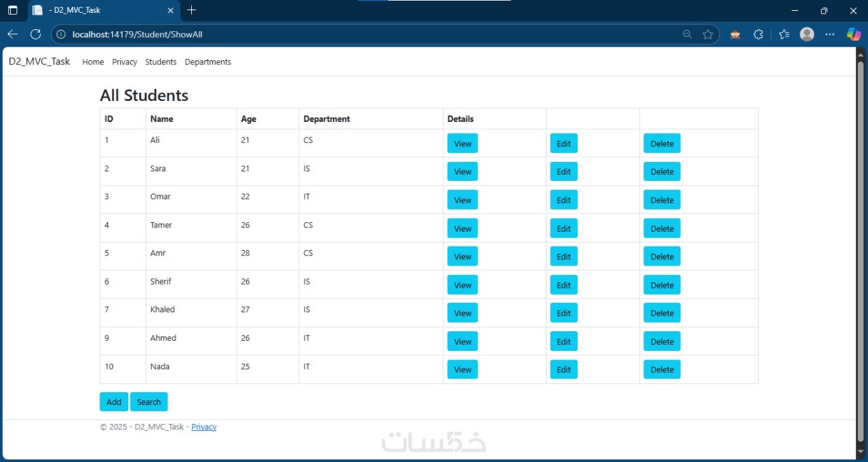This screenshot has width=868, height=462.
Task: Open the Favorites list icon
Action: click(x=784, y=35)
